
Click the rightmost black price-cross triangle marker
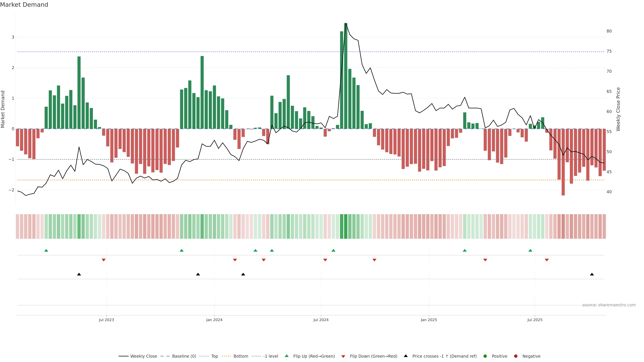(592, 274)
